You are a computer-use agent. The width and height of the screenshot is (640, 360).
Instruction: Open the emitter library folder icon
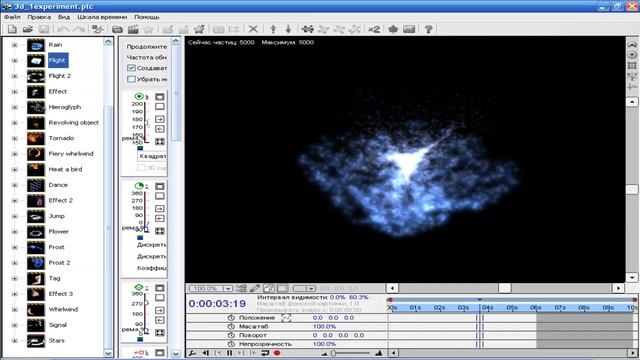(118, 29)
